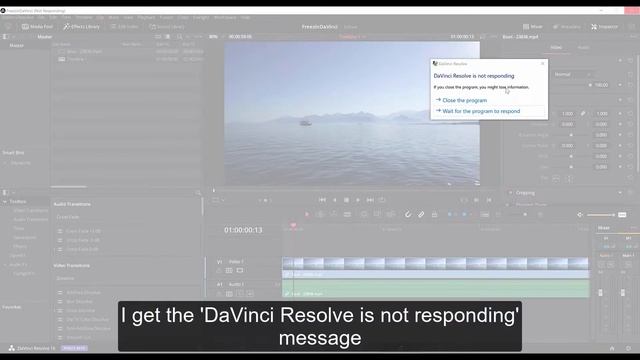Toggle the Inspector panel
The width and height of the screenshot is (640, 360).
click(604, 27)
